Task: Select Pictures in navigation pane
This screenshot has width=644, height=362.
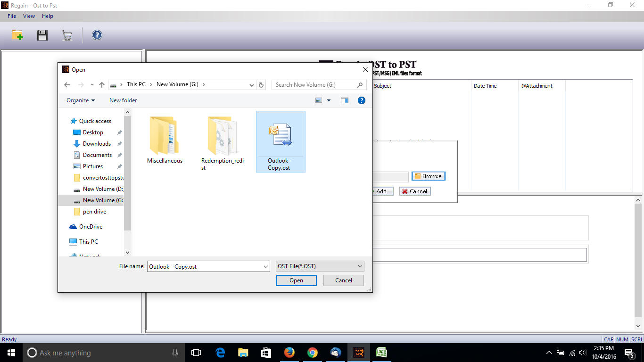Action: [x=93, y=166]
